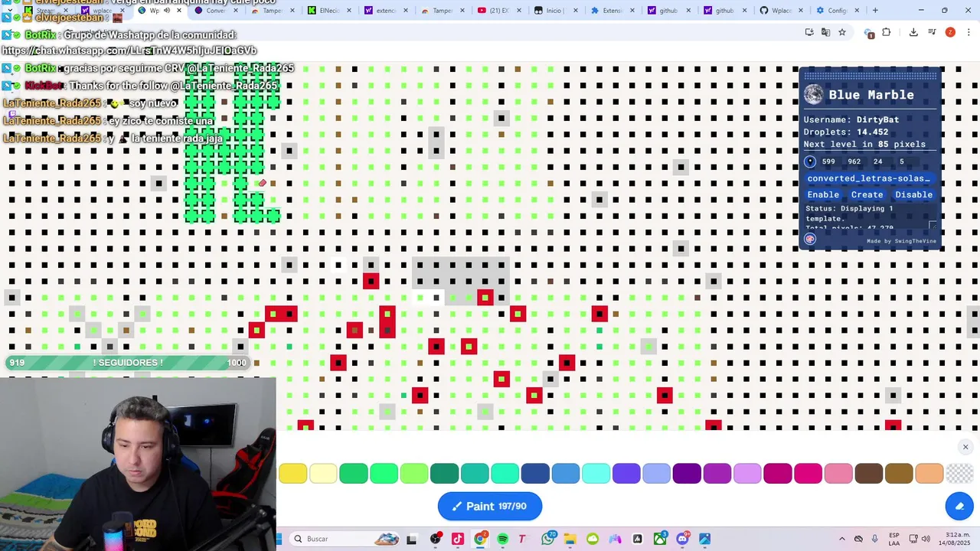Open the browser extensions puzzle icon

click(x=887, y=32)
